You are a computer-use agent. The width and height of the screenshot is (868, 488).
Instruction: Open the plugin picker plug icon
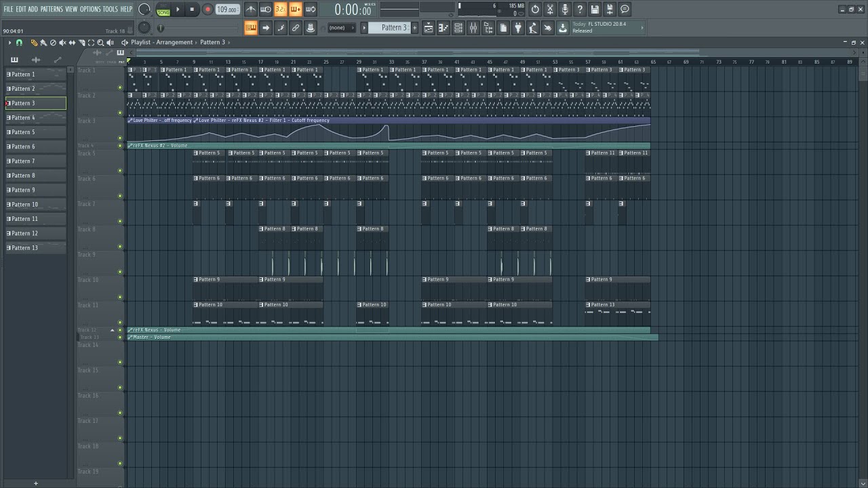[x=518, y=28]
